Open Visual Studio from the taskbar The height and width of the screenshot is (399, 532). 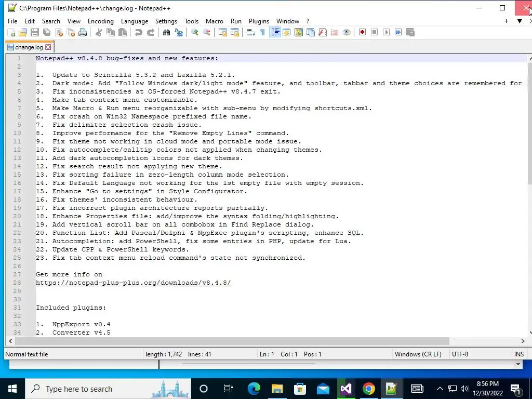(345, 389)
